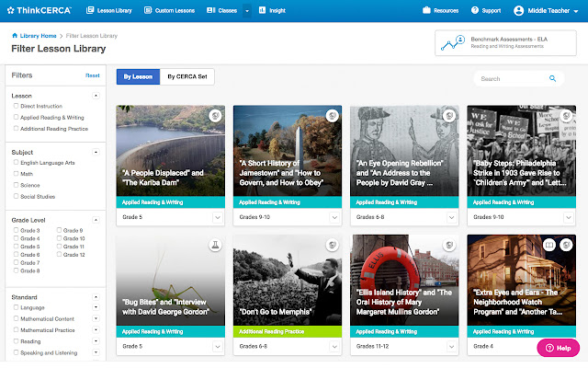Check the Direct Instruction filter
588x368 pixels.
(x=16, y=107)
